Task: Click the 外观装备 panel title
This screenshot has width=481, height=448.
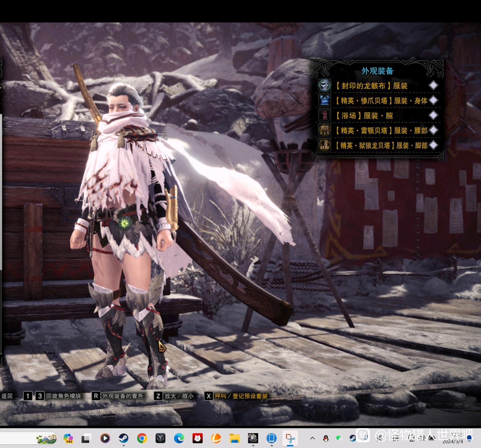Action: [x=377, y=71]
